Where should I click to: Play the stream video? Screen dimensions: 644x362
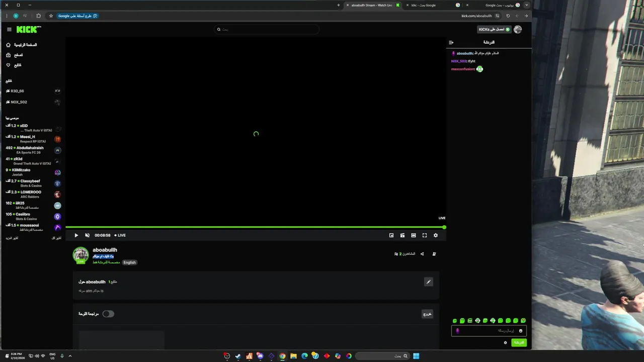coord(76,235)
